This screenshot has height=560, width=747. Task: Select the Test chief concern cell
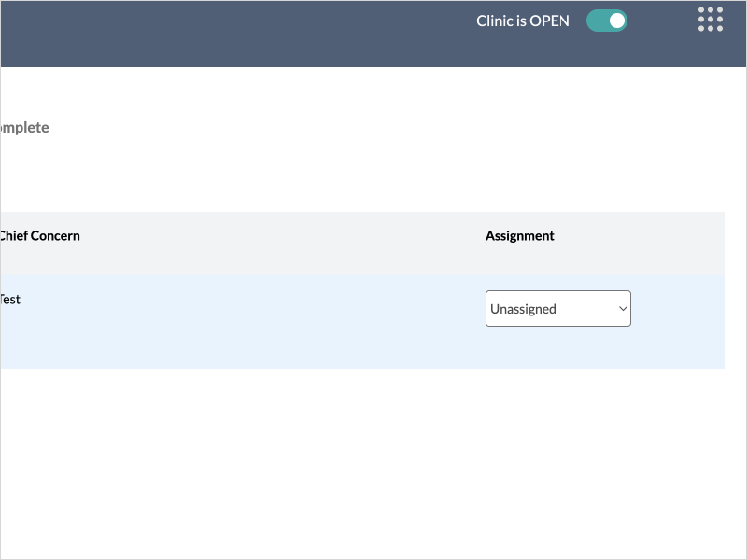click(9, 300)
